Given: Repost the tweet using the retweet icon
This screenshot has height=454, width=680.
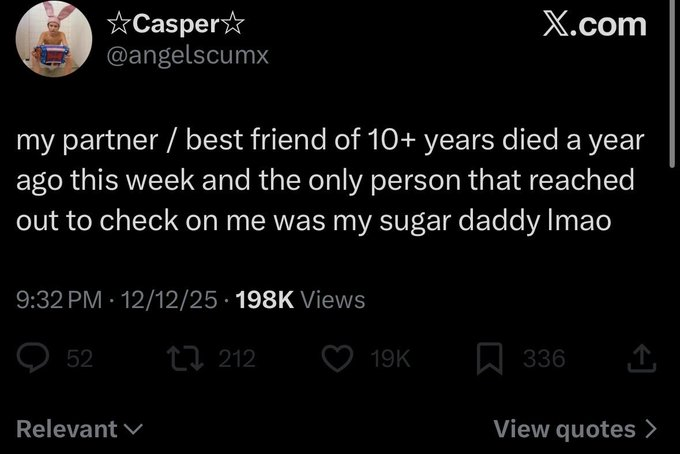Looking at the screenshot, I should 189,358.
